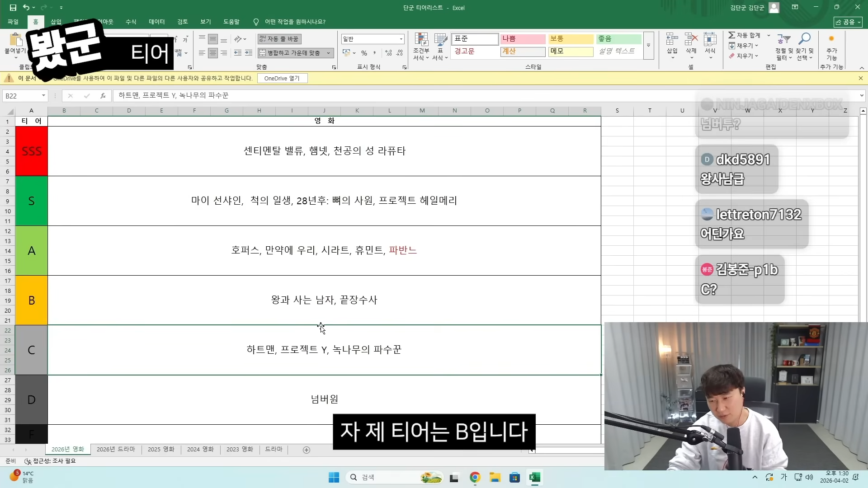Click the OneDrive 열기 button
The image size is (868, 488).
click(x=282, y=79)
